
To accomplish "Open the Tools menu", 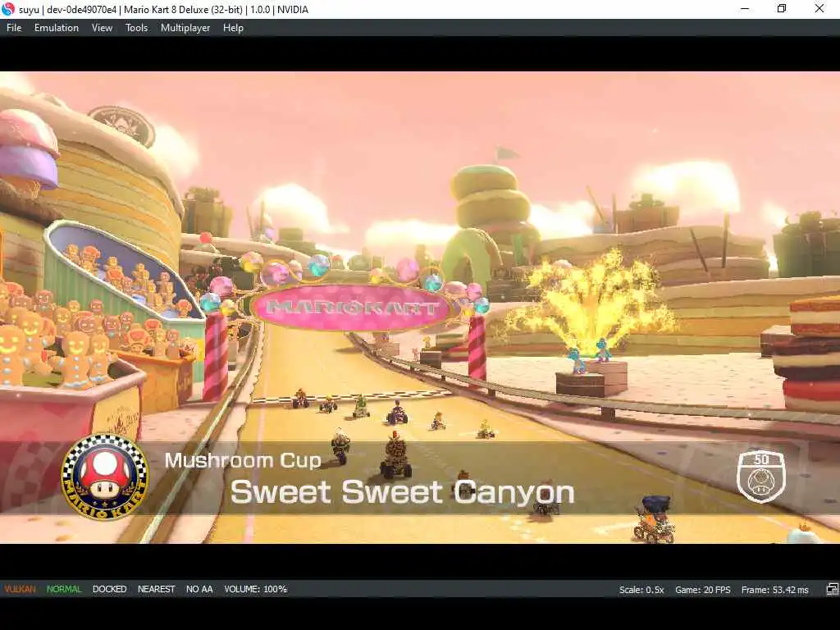I will coord(136,28).
